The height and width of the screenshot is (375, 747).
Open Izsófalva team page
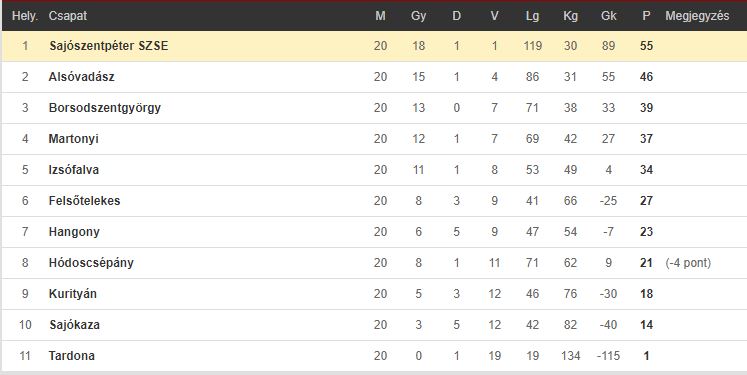[x=74, y=170]
